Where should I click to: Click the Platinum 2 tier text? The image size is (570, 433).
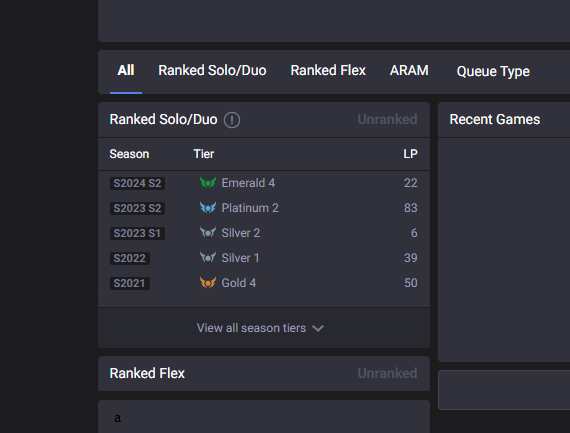coord(250,208)
